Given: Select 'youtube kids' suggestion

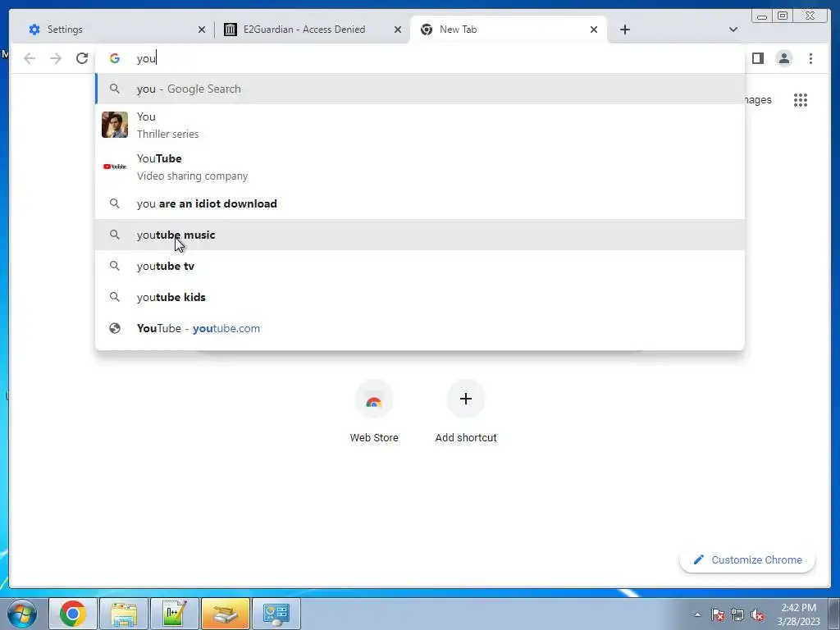Looking at the screenshot, I should [420, 297].
